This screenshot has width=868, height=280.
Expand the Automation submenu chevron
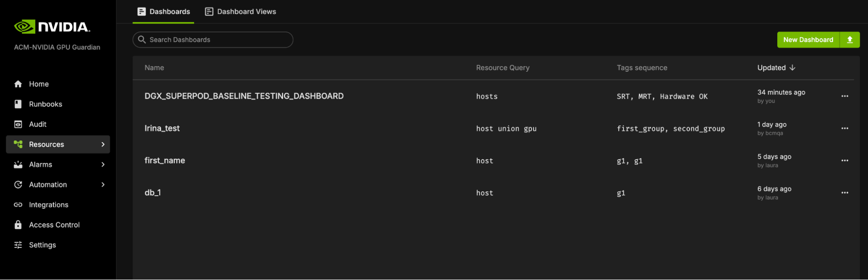tap(103, 185)
